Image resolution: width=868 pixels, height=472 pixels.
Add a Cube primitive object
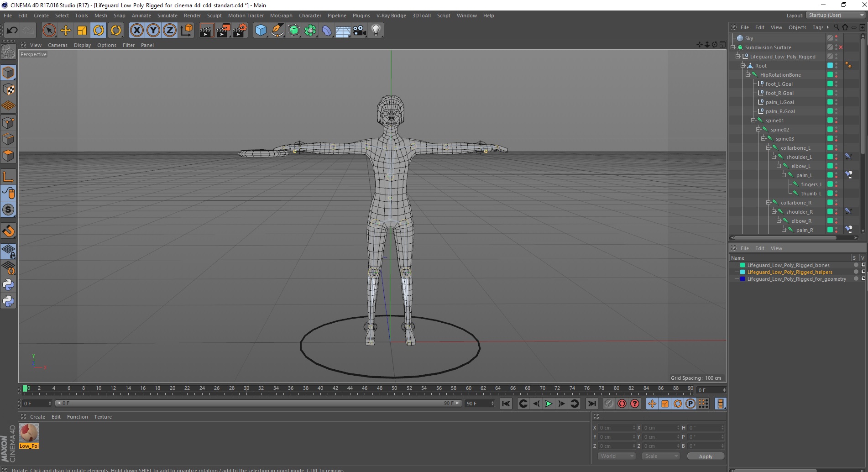(x=261, y=31)
